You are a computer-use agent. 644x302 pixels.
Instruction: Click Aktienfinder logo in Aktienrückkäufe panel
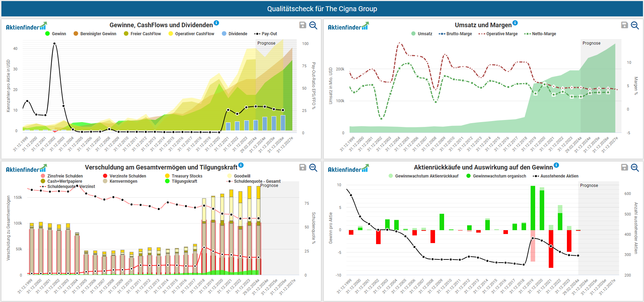coord(348,169)
